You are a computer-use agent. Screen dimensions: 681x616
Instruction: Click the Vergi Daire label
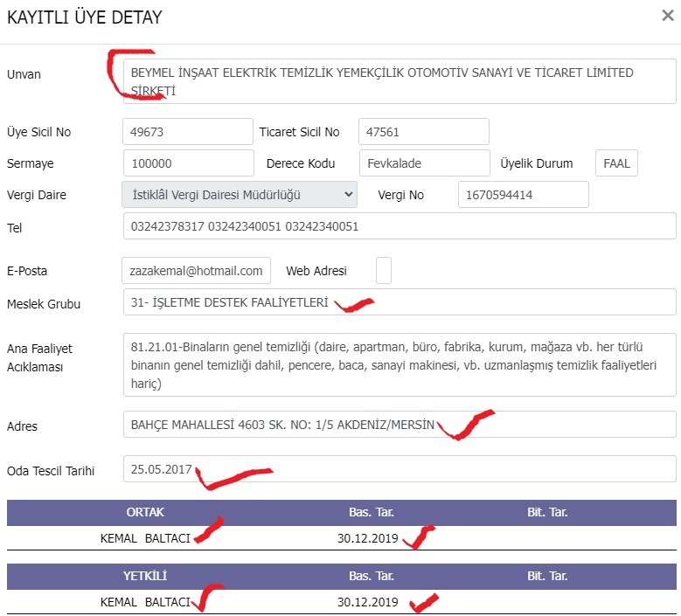point(37,195)
